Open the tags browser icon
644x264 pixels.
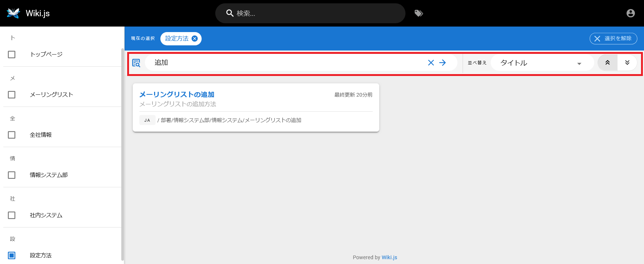click(x=418, y=13)
